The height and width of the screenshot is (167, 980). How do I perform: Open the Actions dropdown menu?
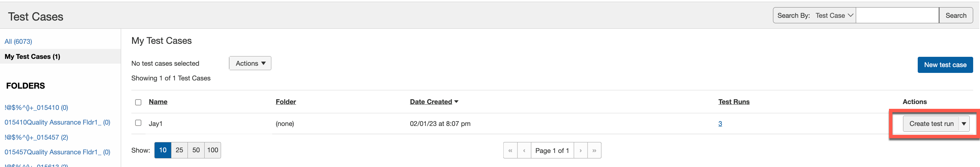pos(250,64)
